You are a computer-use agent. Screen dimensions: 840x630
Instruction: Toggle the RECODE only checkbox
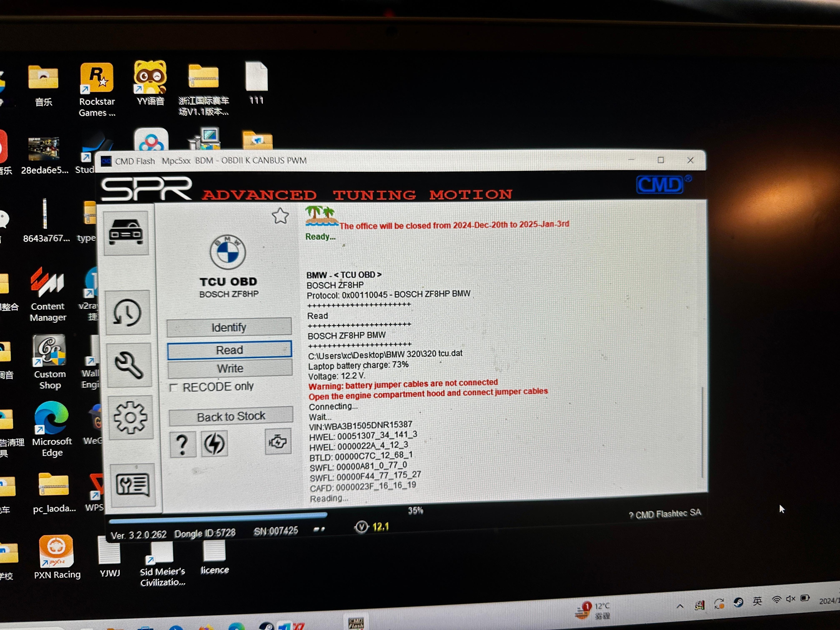(174, 388)
